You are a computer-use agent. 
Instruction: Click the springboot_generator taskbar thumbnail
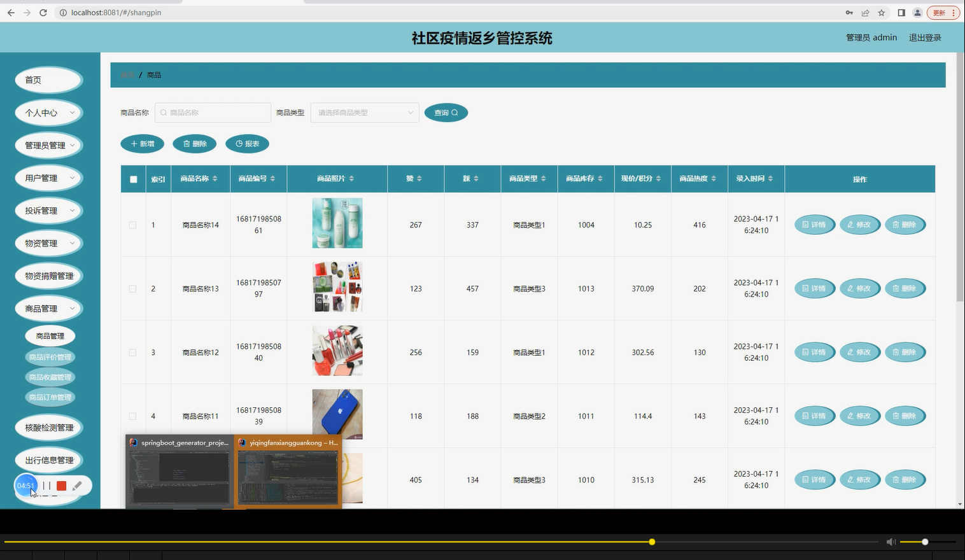coord(179,474)
